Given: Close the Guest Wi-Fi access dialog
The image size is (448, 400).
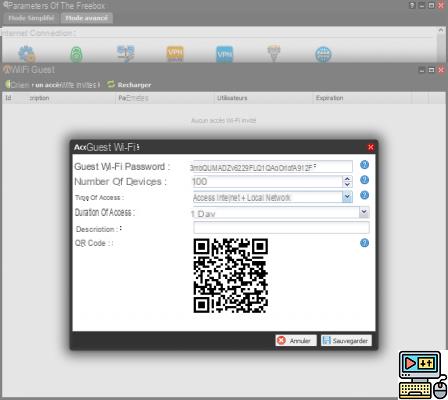Looking at the screenshot, I should click(370, 147).
